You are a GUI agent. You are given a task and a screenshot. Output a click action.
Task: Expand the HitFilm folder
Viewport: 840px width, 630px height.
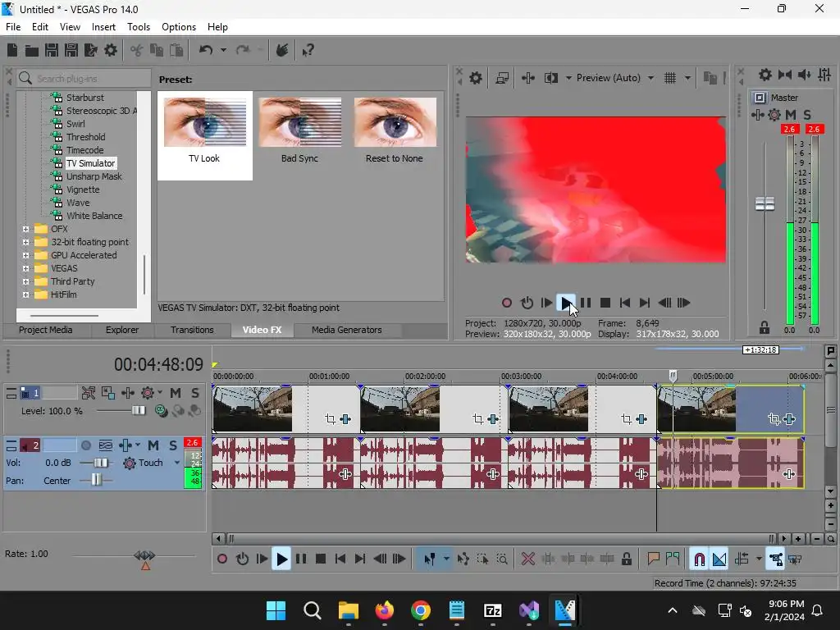pyautogui.click(x=25, y=294)
